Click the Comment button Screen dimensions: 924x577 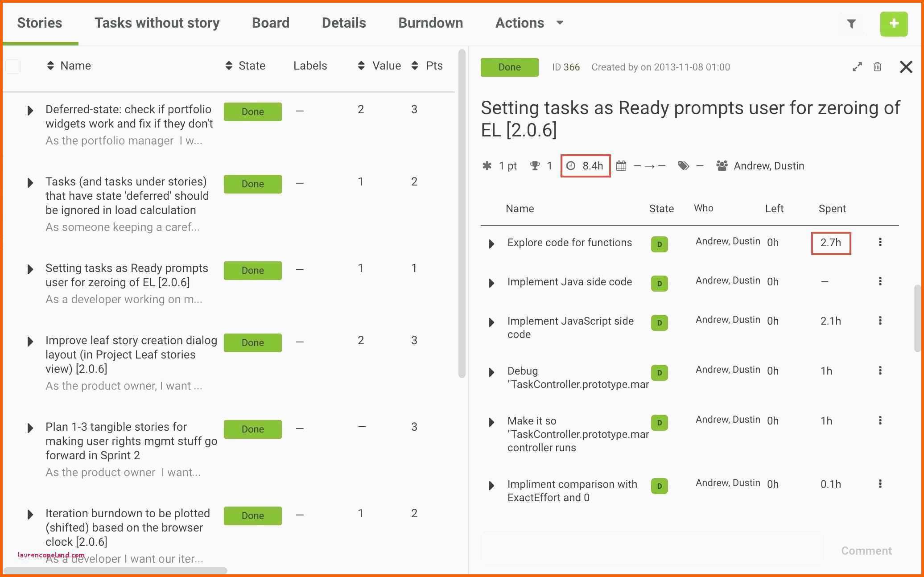[866, 551]
